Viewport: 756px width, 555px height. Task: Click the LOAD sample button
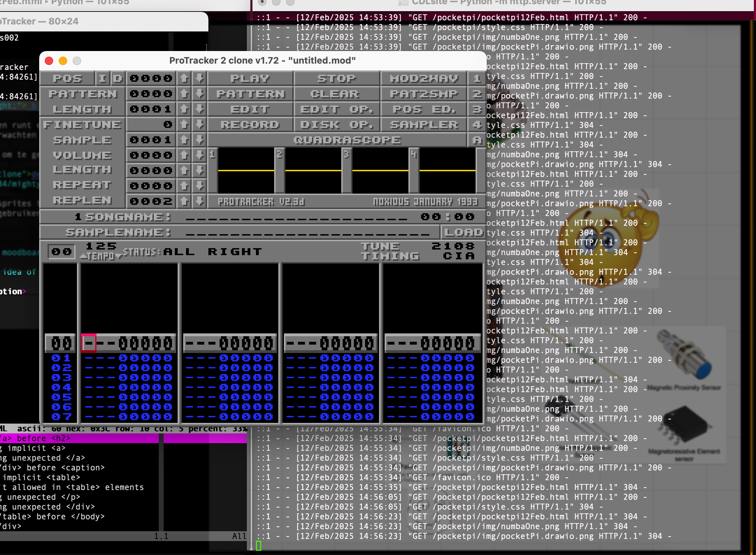[x=463, y=232]
